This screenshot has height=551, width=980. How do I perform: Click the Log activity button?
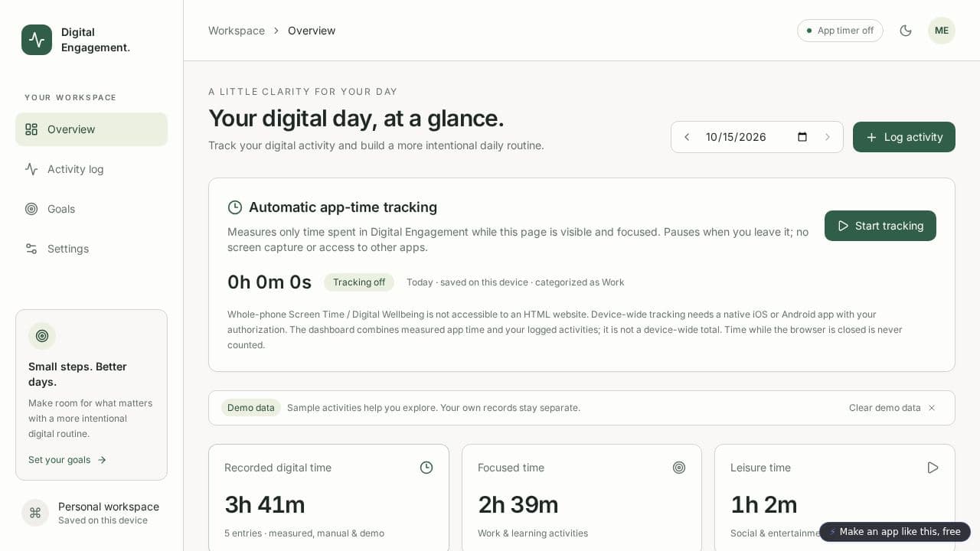[x=904, y=137]
